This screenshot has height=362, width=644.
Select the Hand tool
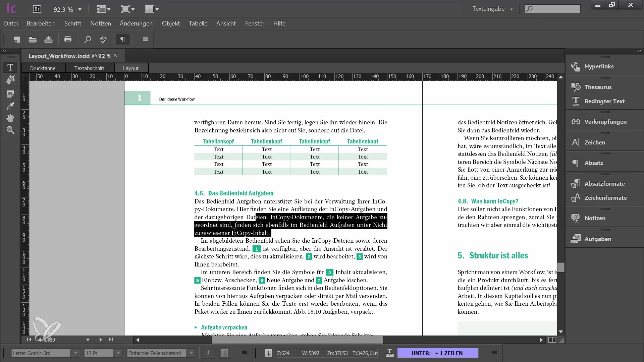point(10,118)
